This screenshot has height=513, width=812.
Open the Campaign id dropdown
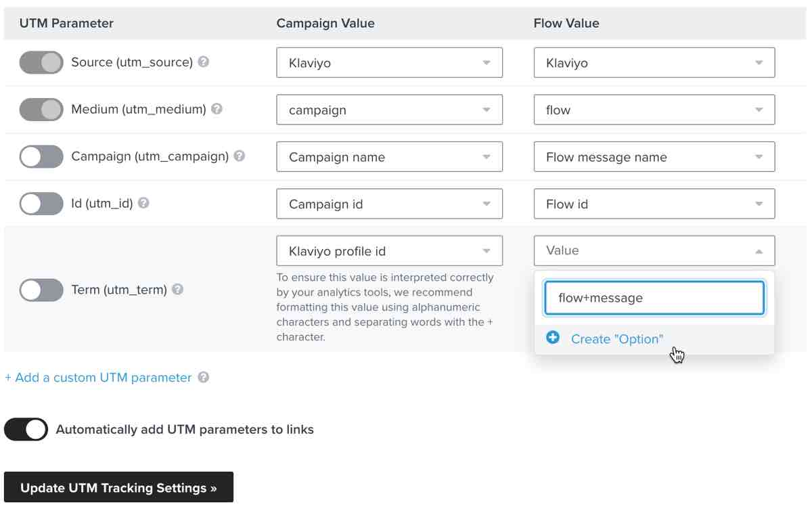(x=389, y=204)
